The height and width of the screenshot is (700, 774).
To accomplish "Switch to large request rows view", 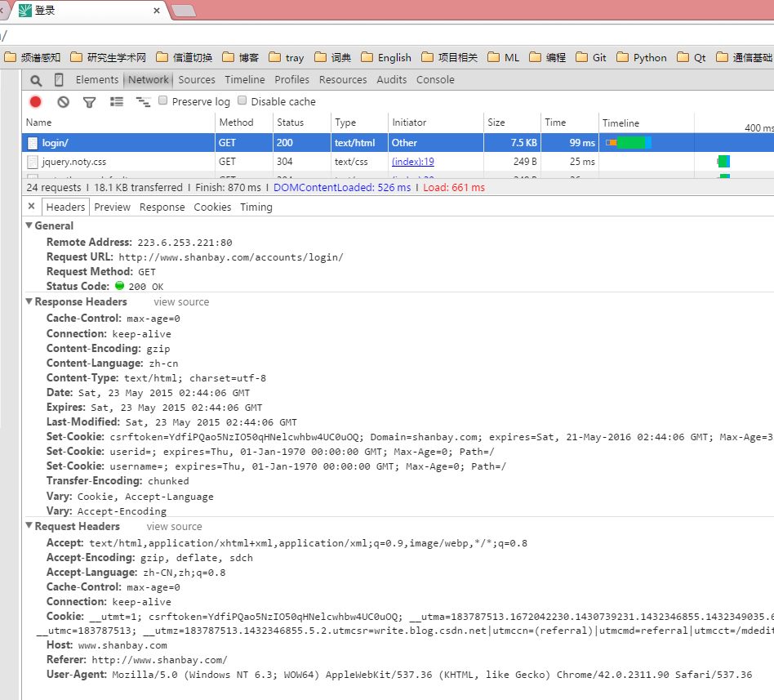I will 117,102.
